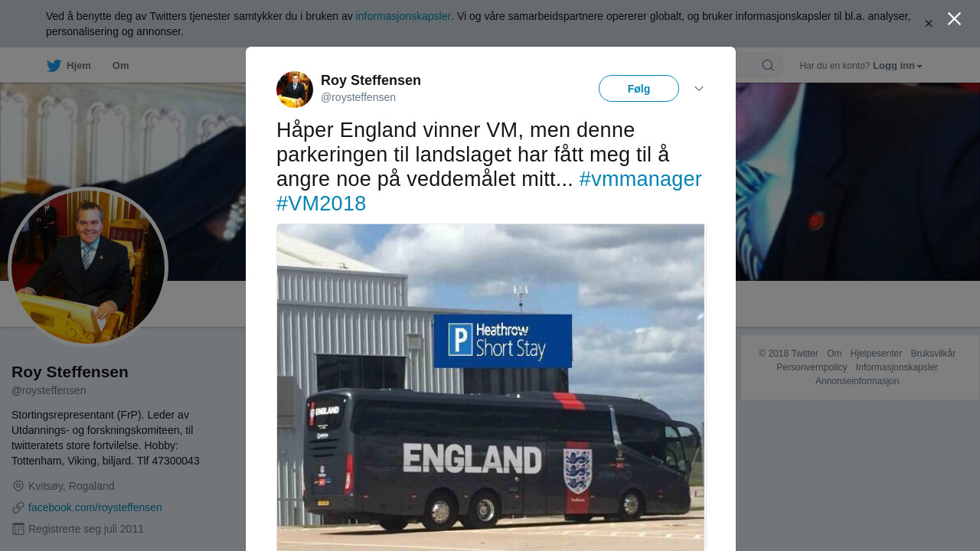This screenshot has width=980, height=551.
Task: Click the Twitter bird icon
Action: 54,66
